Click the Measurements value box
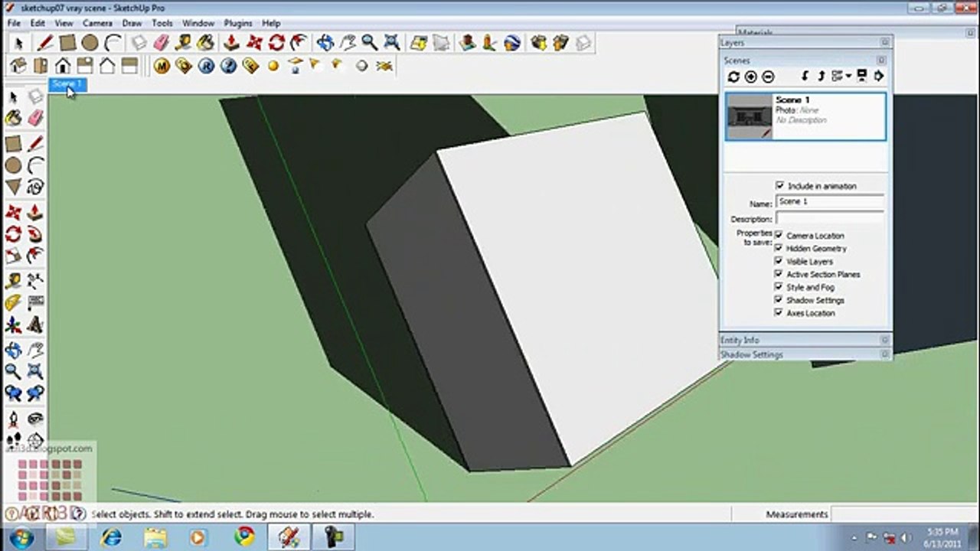980x551 pixels. pyautogui.click(x=902, y=514)
